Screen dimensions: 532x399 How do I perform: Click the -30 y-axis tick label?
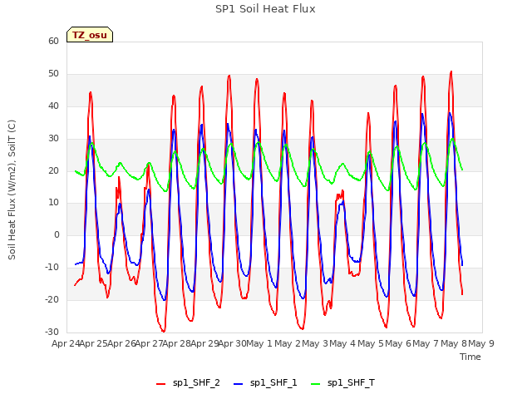[52, 332]
